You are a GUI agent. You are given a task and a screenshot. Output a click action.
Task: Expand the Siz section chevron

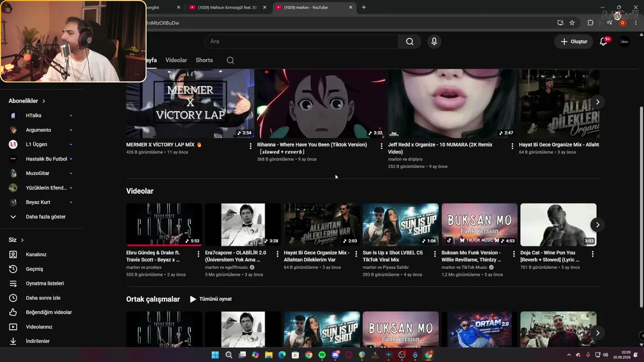22,240
